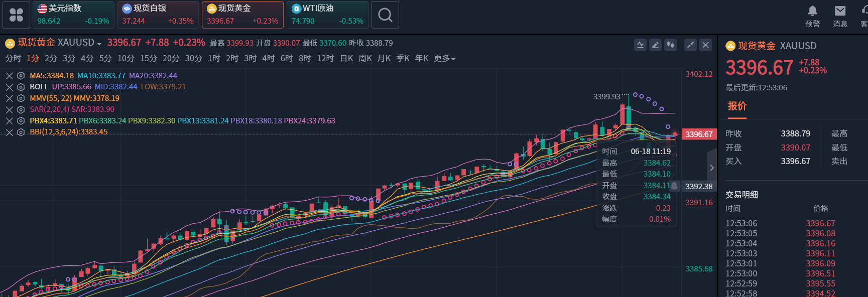
Task: Click the 开盘 value 3390.07 in quote panel
Action: tap(795, 147)
